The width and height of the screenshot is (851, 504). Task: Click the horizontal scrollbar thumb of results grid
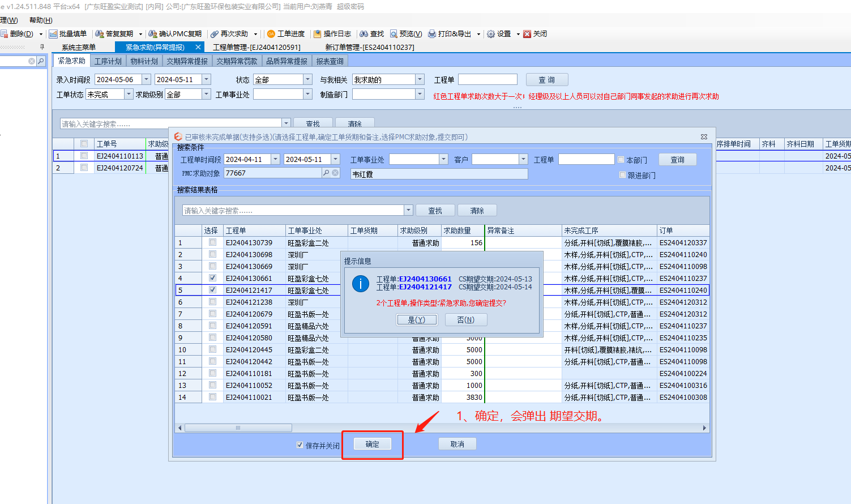click(x=238, y=428)
